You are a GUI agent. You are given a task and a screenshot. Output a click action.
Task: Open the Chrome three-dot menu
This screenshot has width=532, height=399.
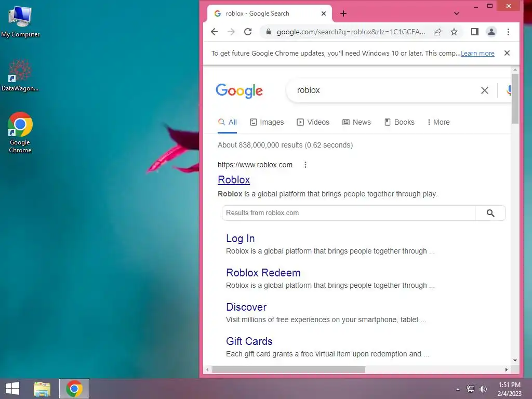[508, 32]
